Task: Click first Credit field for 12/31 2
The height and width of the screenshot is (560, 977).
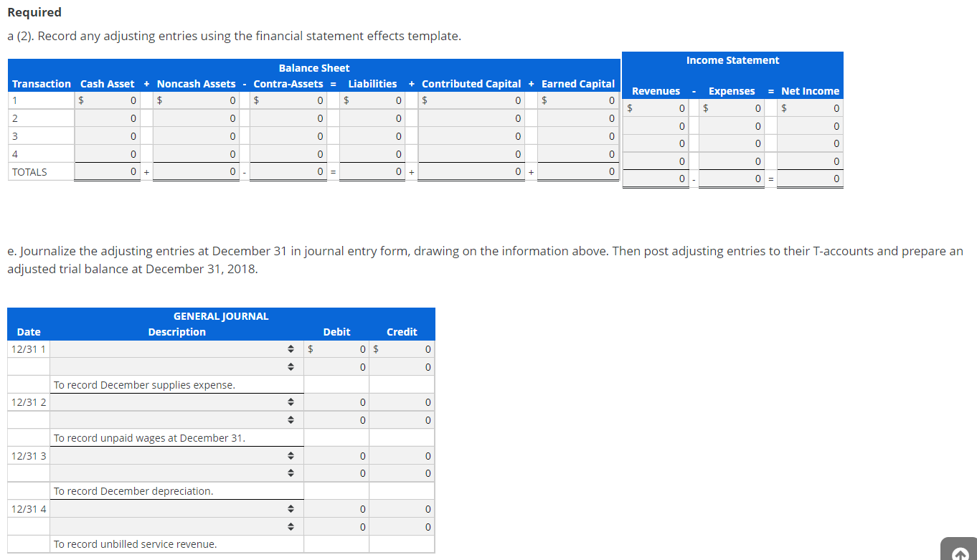Action: (402, 402)
